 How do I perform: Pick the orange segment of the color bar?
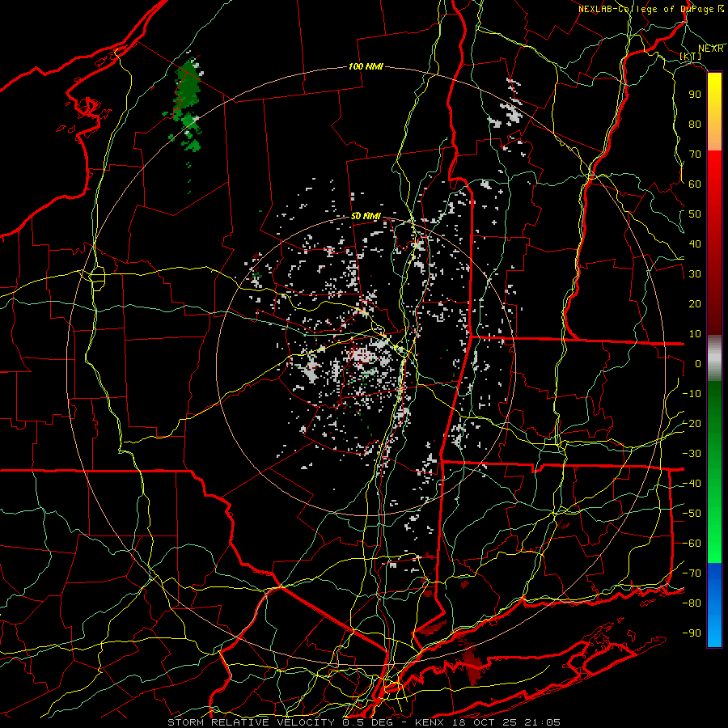tap(714, 134)
